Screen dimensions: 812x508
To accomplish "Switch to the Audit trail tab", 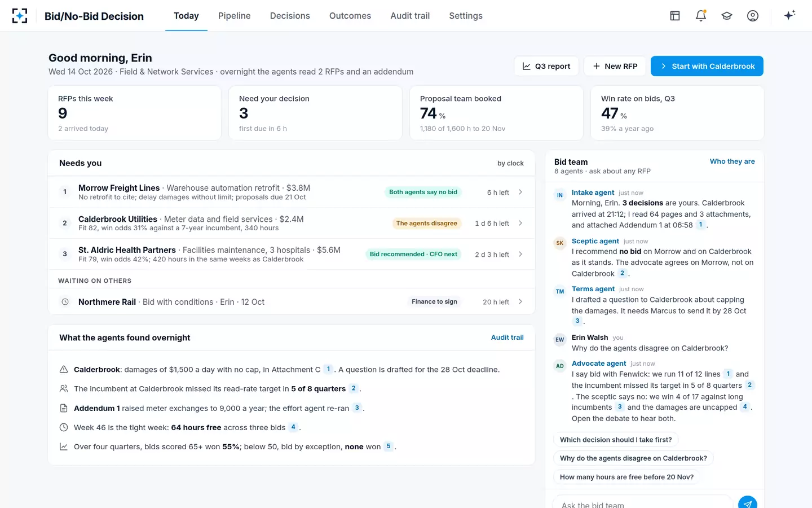I will tap(410, 16).
